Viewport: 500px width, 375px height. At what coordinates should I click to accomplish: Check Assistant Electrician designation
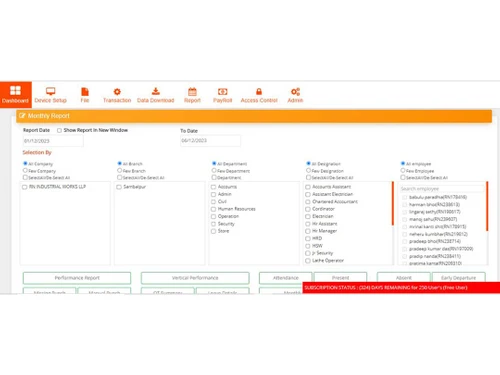(x=308, y=194)
